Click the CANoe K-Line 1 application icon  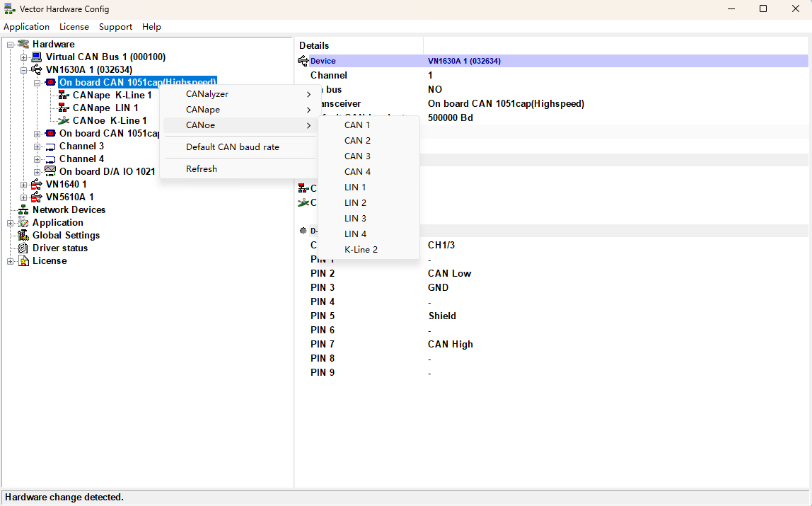(x=64, y=121)
